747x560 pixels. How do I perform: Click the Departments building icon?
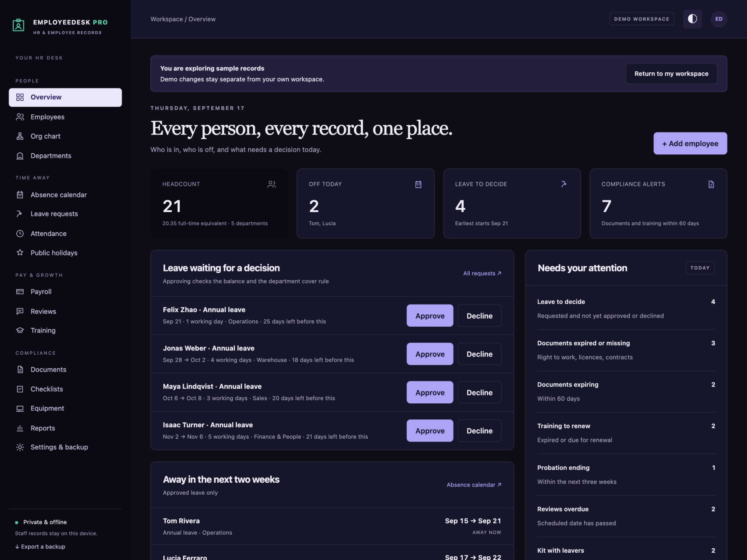tap(20, 156)
